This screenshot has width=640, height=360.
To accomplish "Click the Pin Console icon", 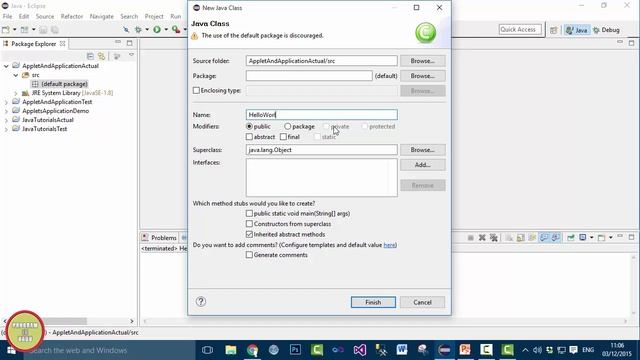I will click(x=571, y=238).
